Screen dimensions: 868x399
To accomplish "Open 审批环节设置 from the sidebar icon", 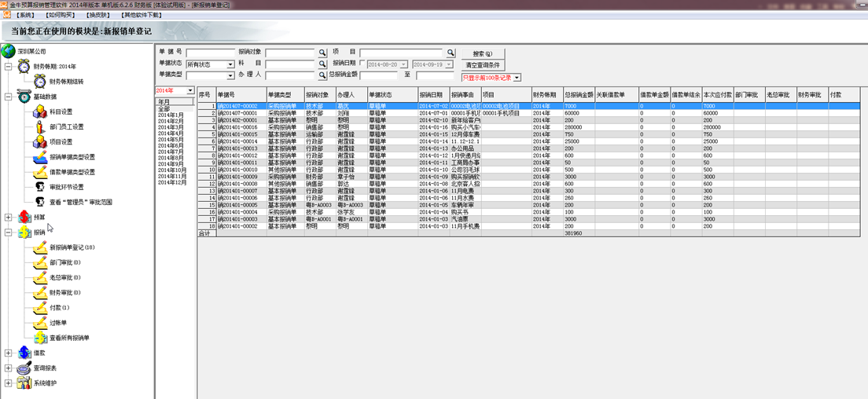I will 40,187.
